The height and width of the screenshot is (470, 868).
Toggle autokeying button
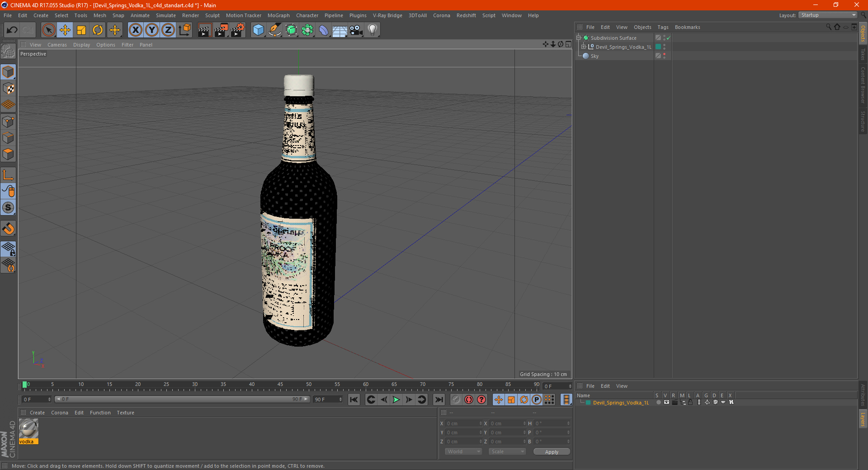469,399
